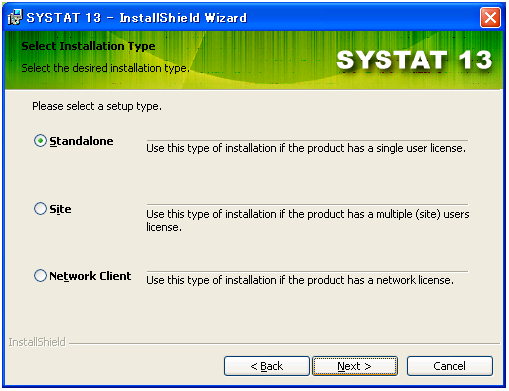
Task: Click the SYSTAT 13 - InstallShield Wizard title text
Action: click(136, 18)
